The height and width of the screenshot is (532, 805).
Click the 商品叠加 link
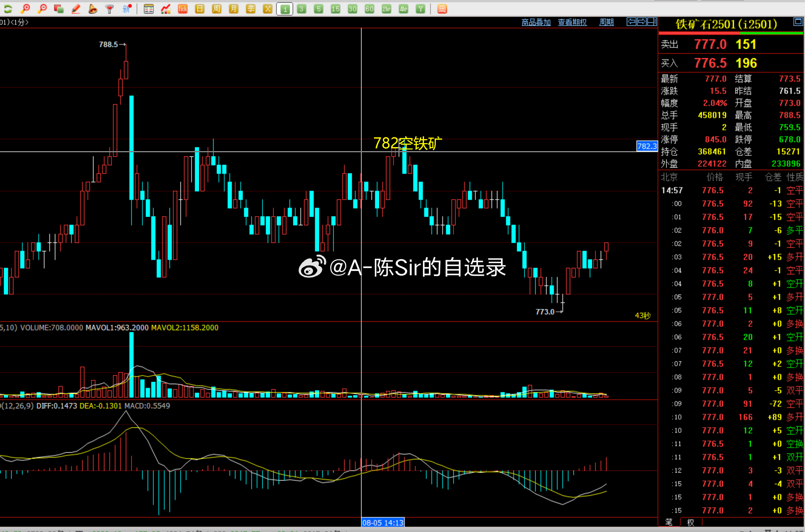pyautogui.click(x=536, y=22)
